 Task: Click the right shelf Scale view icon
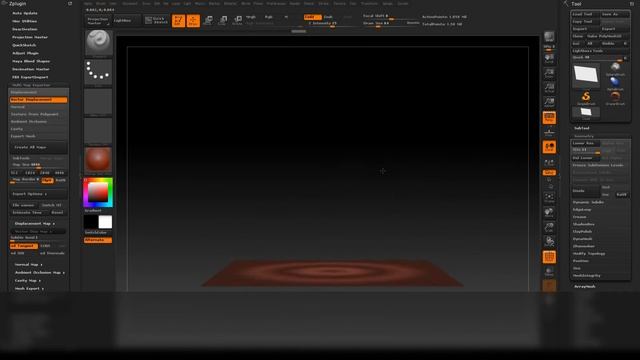[549, 227]
